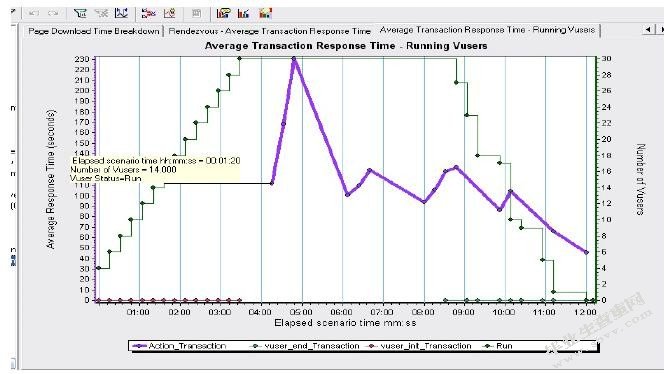The image size is (664, 374).
Task: Open the Set Filter funnel tool
Action: [80, 13]
